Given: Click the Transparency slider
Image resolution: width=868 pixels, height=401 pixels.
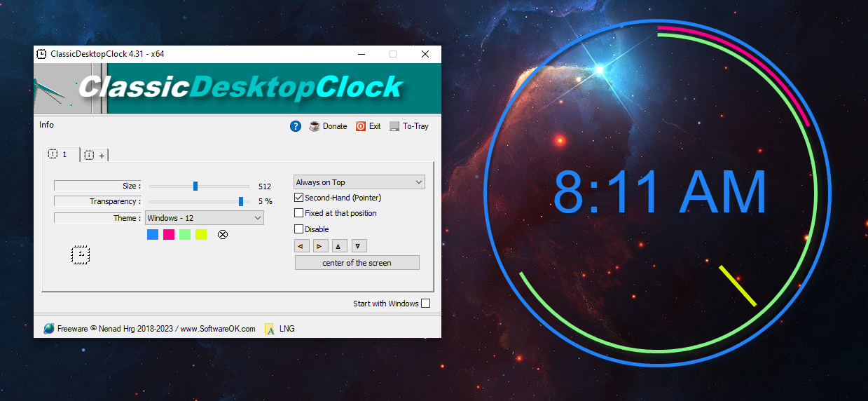Looking at the screenshot, I should (199, 201).
